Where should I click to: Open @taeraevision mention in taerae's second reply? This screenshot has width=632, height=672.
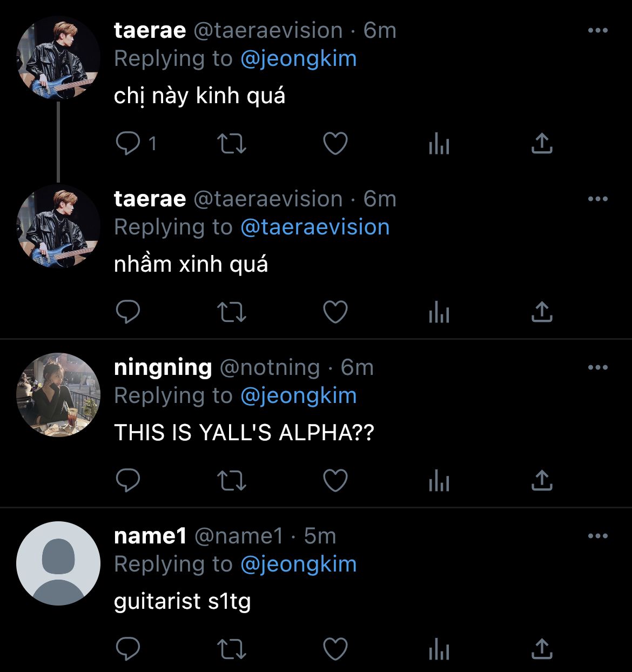(x=314, y=227)
